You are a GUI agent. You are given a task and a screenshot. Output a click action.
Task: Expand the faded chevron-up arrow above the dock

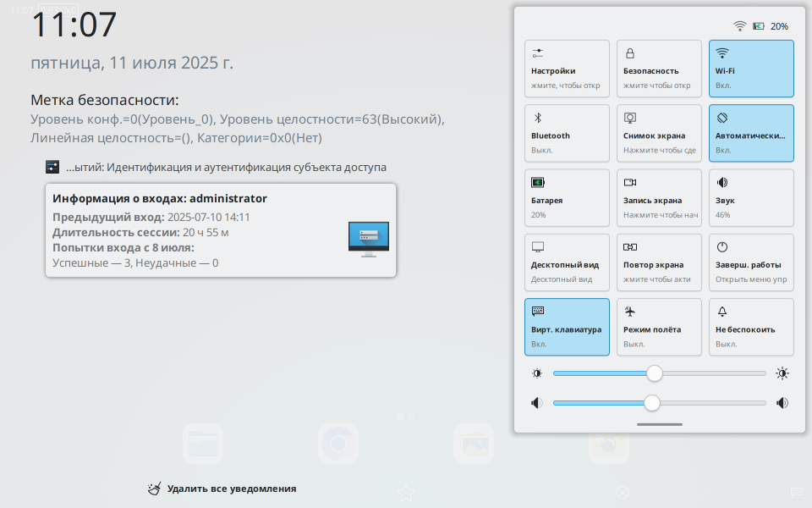[x=406, y=394]
